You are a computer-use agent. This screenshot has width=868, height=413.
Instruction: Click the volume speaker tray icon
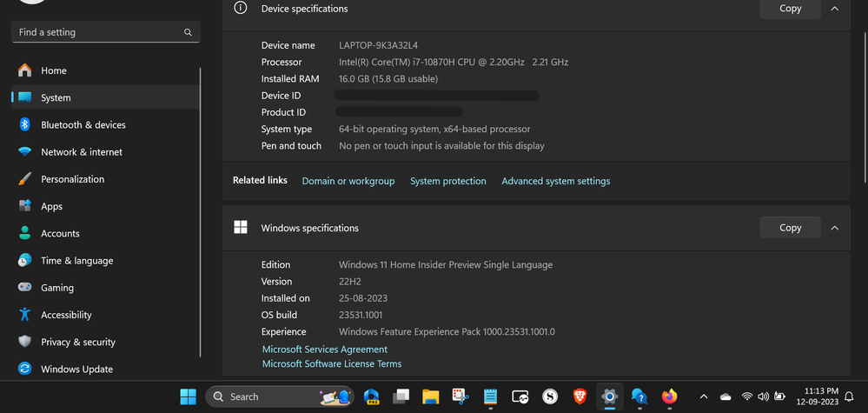[764, 396]
